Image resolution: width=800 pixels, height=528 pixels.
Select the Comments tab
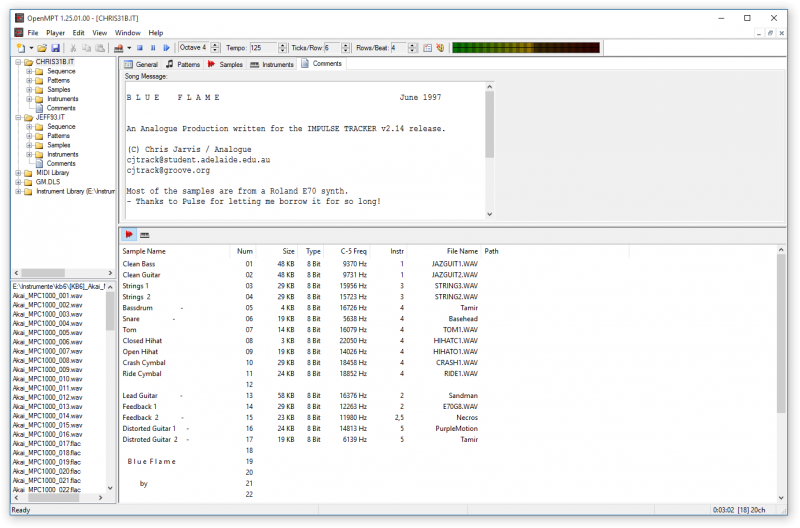[x=321, y=63]
